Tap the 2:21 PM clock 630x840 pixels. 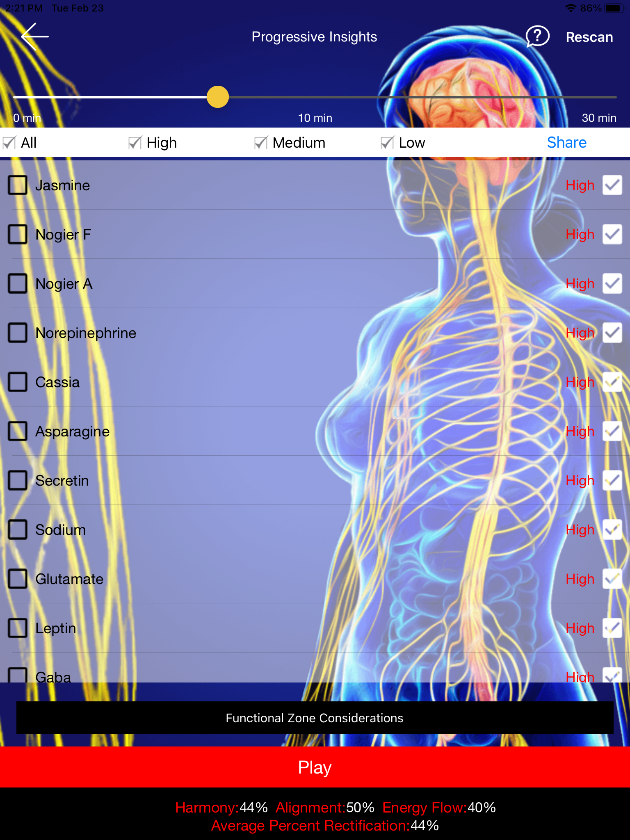coord(24,8)
